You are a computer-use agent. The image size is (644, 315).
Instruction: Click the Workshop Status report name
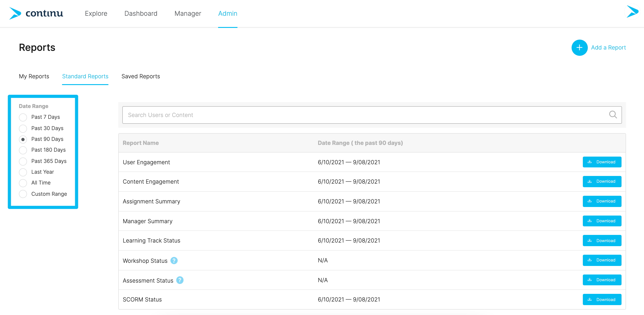click(145, 261)
